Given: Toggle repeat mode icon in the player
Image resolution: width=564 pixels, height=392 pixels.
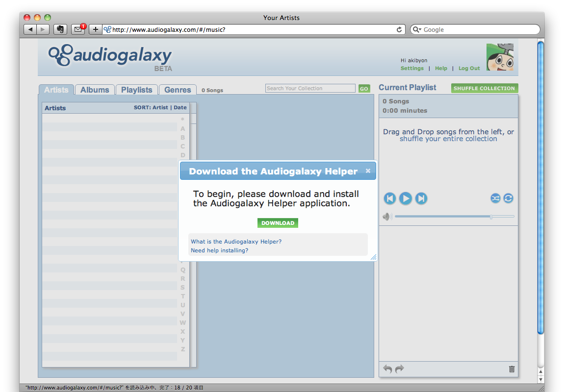Looking at the screenshot, I should tap(508, 198).
